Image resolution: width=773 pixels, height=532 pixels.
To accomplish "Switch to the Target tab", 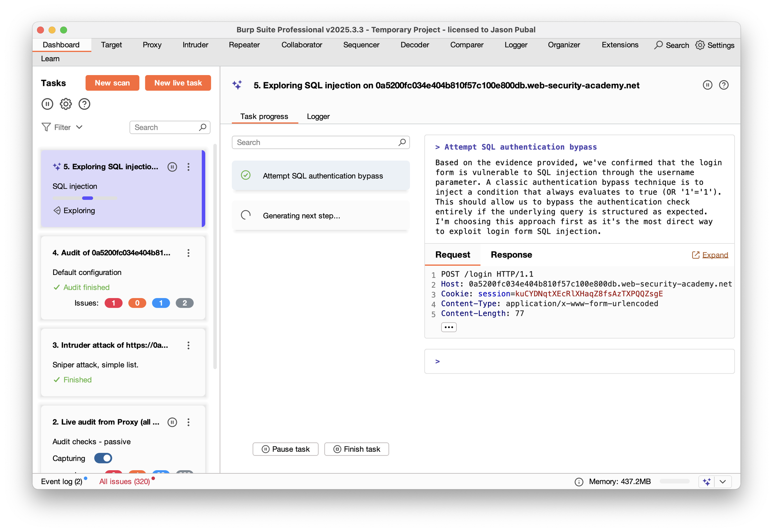I will click(x=111, y=45).
